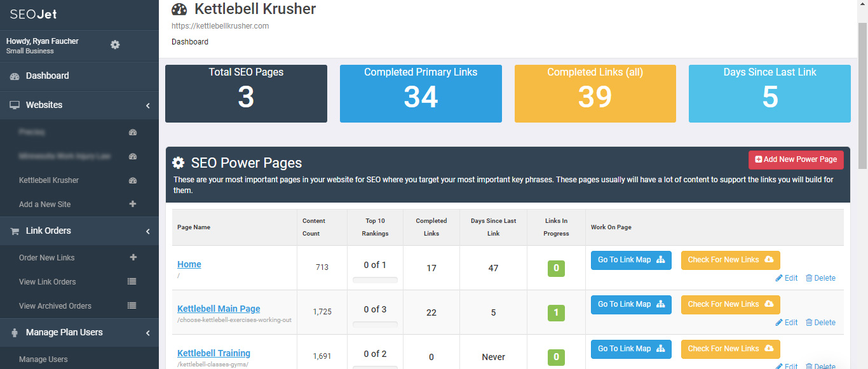Image resolution: width=868 pixels, height=369 pixels.
Task: Click the Top 10 Rankings column header
Action: [x=375, y=227]
